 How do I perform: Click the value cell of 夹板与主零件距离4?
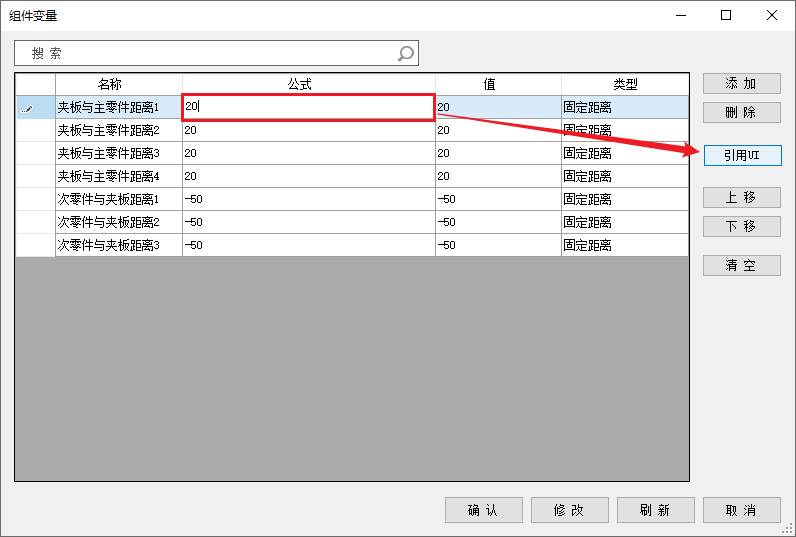pyautogui.click(x=499, y=176)
